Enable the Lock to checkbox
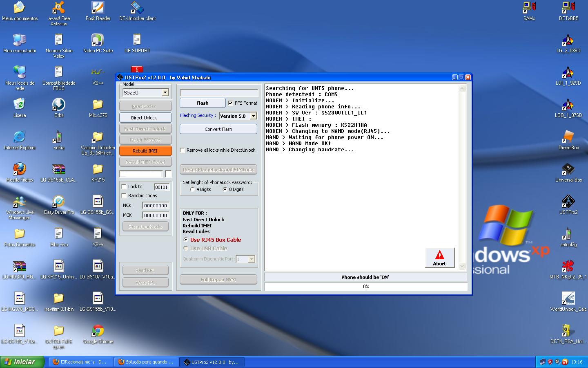This screenshot has width=588, height=368. point(124,186)
